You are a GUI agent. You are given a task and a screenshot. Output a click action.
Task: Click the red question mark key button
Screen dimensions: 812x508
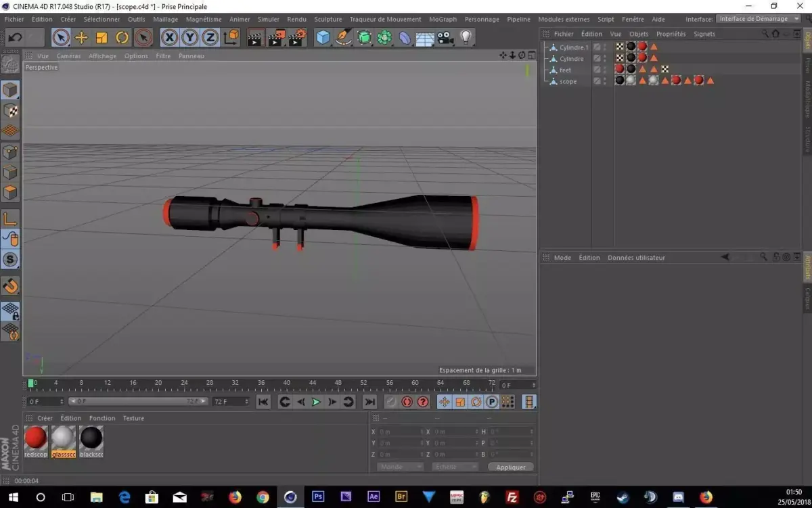(x=423, y=402)
